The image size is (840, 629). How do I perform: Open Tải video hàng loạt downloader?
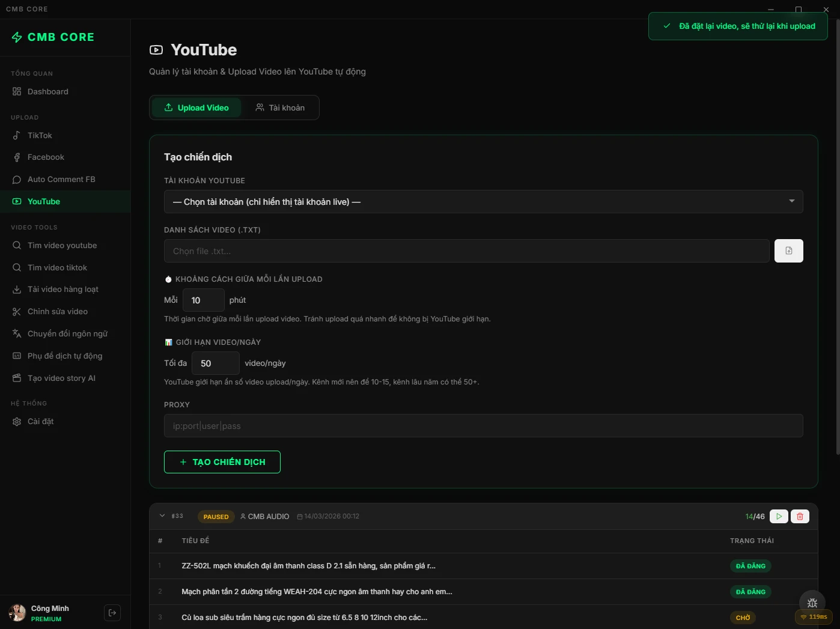click(62, 290)
